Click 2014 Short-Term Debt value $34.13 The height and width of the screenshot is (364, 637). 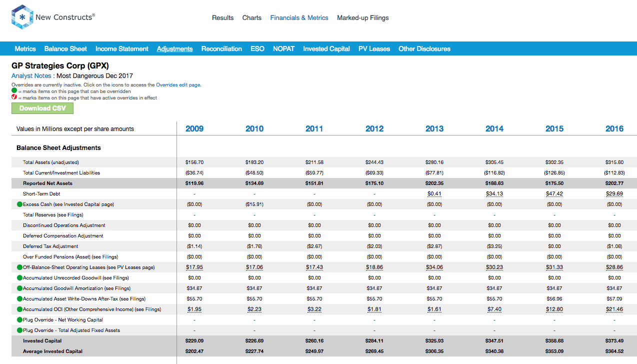(494, 194)
